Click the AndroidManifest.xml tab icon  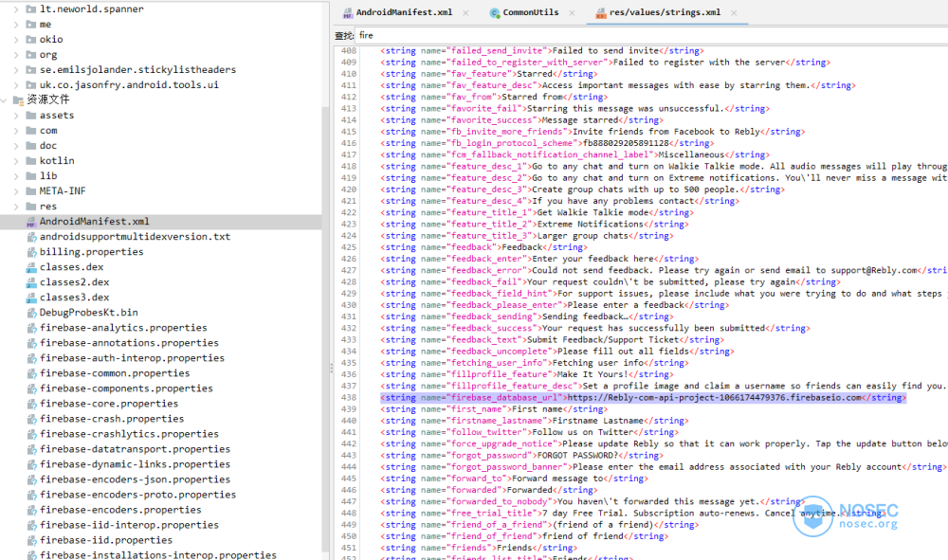(x=348, y=12)
